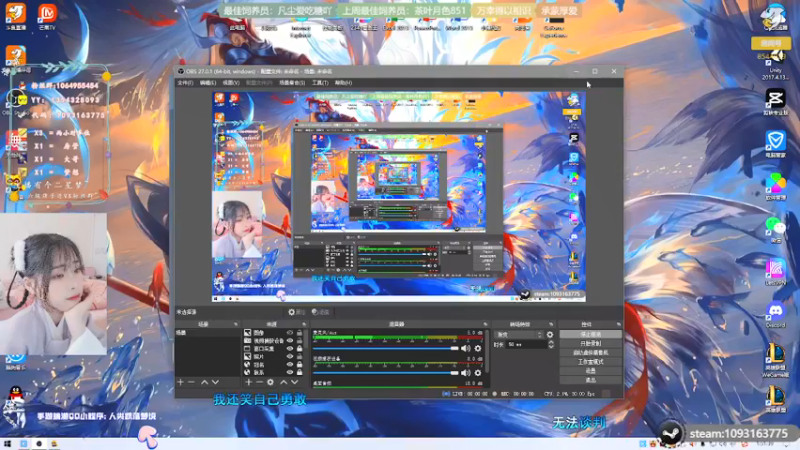Adjust the 麦克风/Aux volume slider

(x=386, y=348)
